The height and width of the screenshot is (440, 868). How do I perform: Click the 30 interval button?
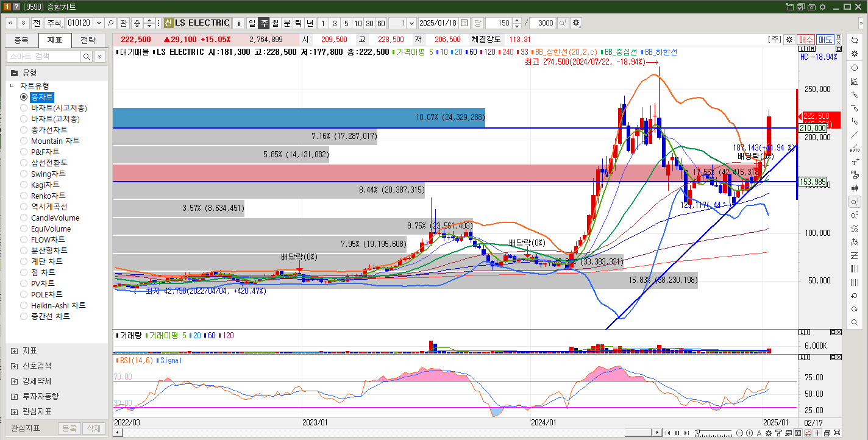pos(369,23)
